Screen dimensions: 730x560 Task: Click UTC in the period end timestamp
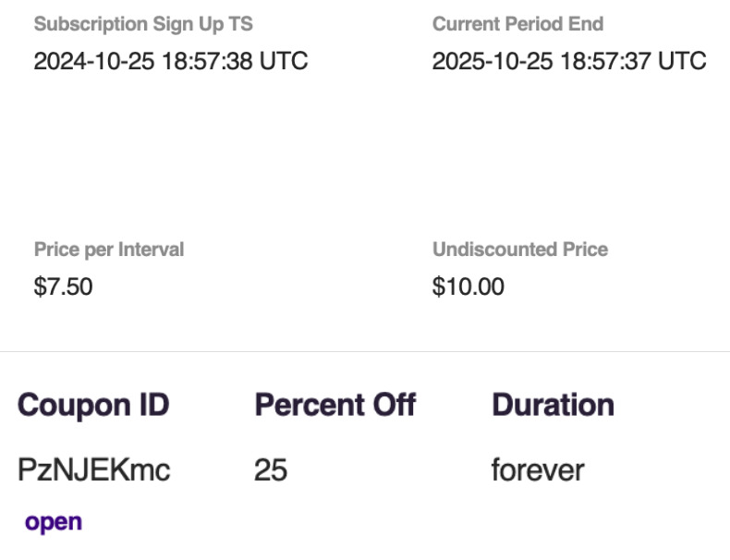pyautogui.click(x=682, y=62)
